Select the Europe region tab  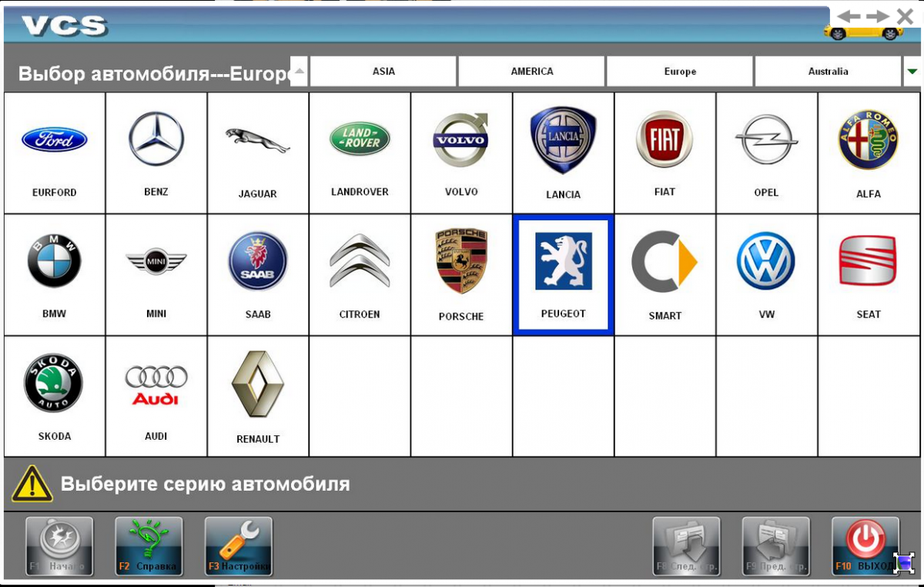(680, 71)
